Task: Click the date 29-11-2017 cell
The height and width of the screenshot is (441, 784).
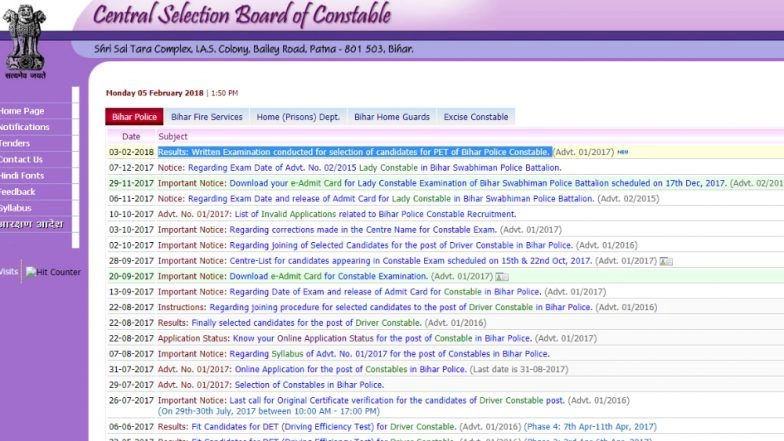Action: pyautogui.click(x=131, y=183)
